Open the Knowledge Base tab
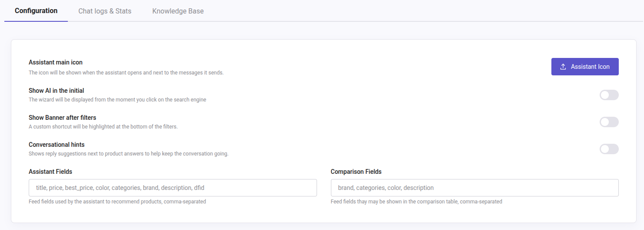 point(178,11)
